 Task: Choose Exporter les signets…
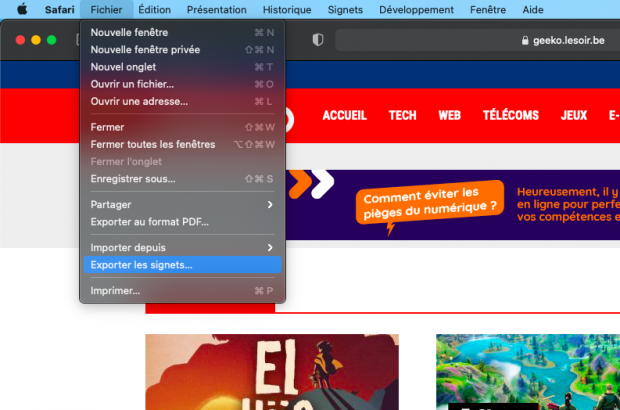182,265
